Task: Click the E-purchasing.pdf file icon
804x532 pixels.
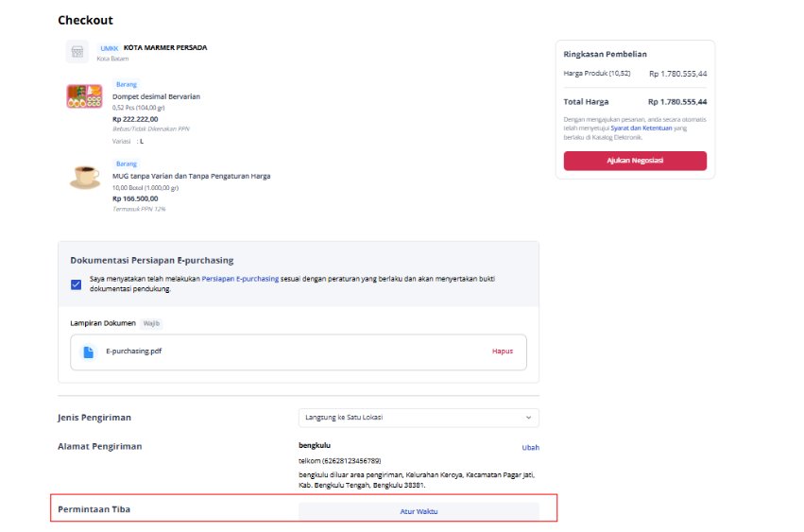Action: coord(89,352)
